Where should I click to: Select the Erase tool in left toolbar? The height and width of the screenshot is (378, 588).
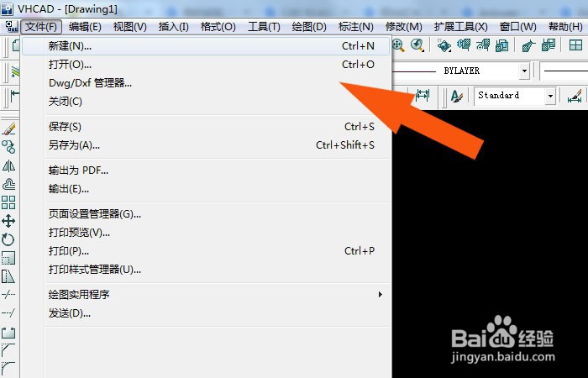tap(8, 129)
